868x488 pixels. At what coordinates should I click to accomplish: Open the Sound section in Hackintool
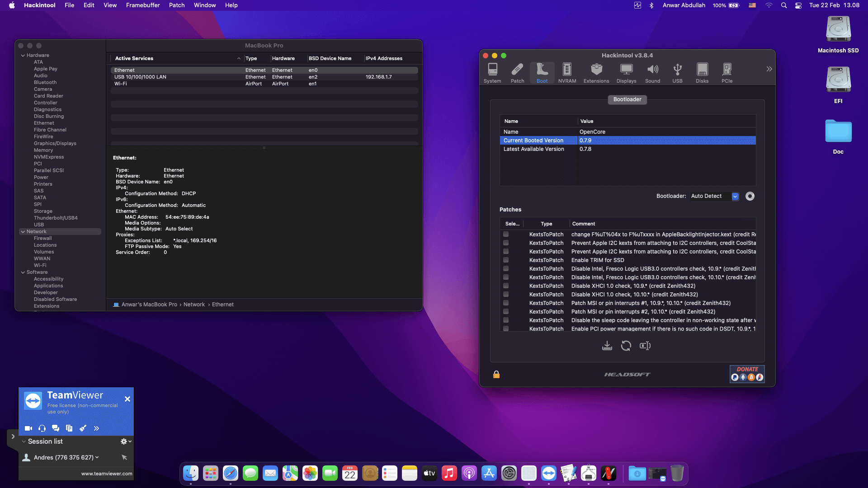pyautogui.click(x=652, y=73)
